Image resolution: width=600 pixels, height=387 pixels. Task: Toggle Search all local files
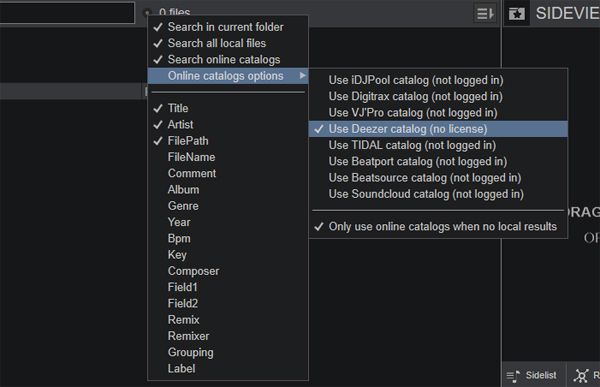tap(228, 43)
